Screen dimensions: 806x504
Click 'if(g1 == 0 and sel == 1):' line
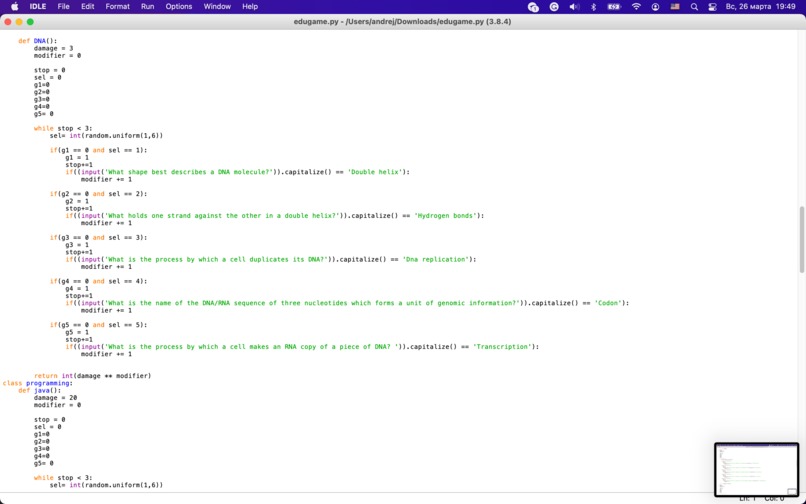coord(98,150)
